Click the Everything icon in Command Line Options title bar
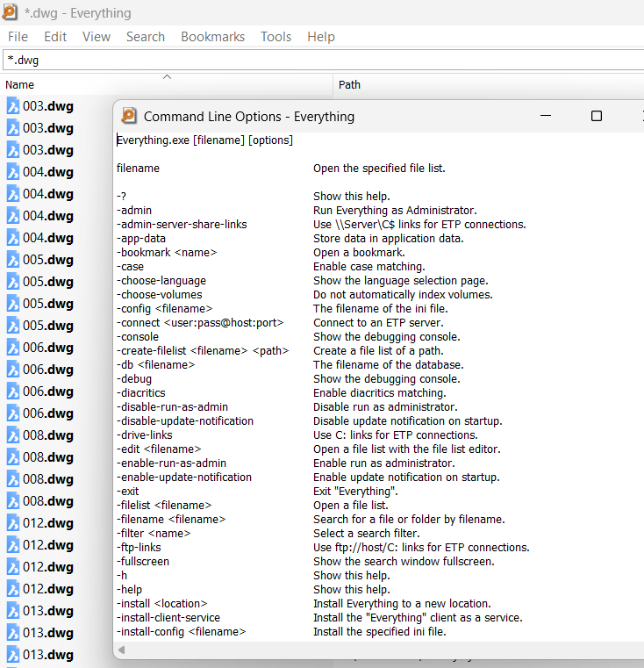The height and width of the screenshot is (668, 644). (129, 116)
